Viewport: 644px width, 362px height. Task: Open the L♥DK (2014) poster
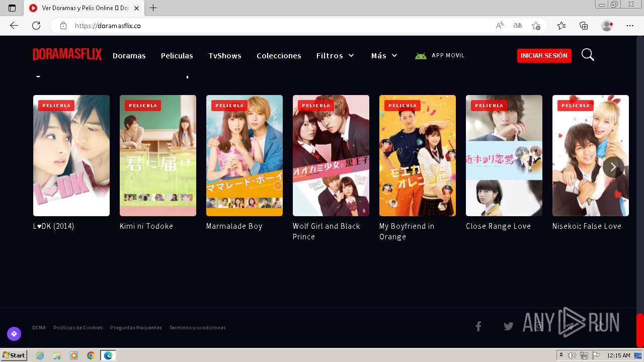(71, 155)
